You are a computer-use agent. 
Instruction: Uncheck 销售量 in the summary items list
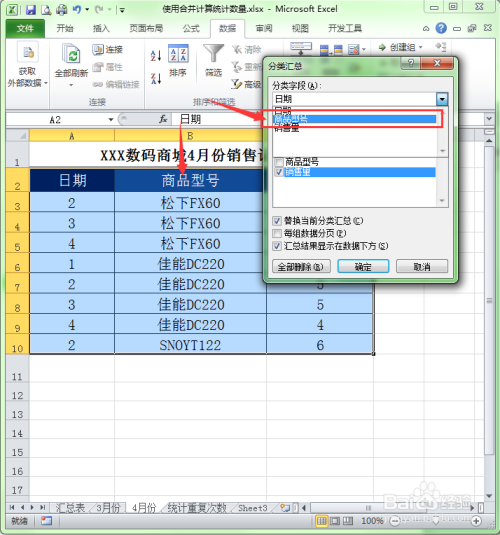(279, 172)
